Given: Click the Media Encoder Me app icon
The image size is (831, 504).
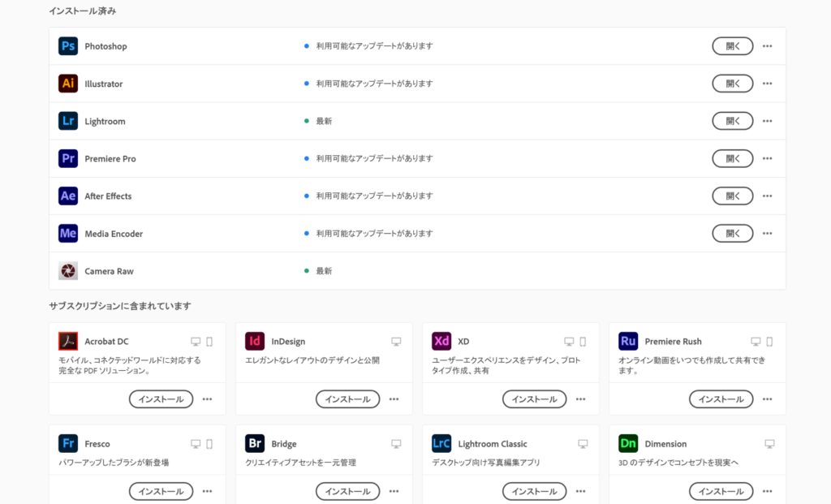Looking at the screenshot, I should click(x=68, y=233).
